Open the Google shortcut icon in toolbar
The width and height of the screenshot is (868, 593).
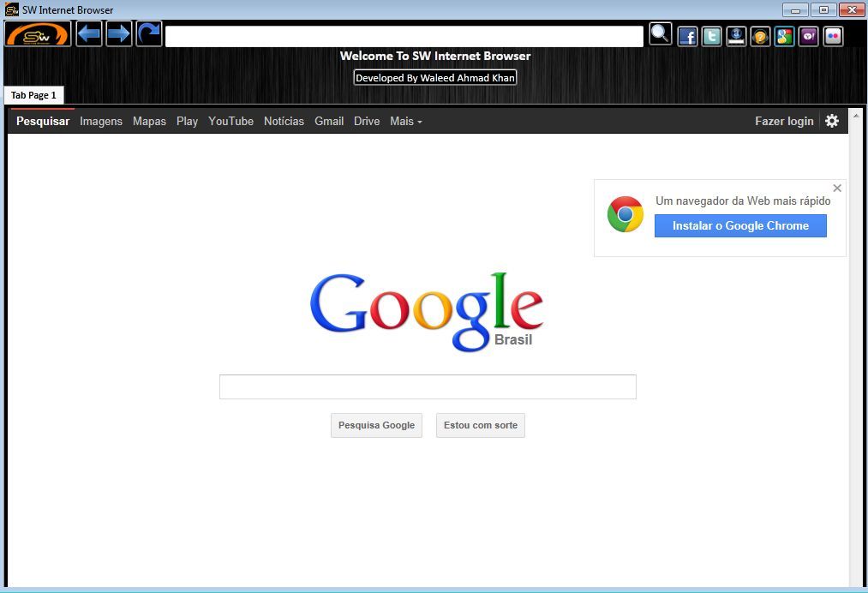click(784, 37)
